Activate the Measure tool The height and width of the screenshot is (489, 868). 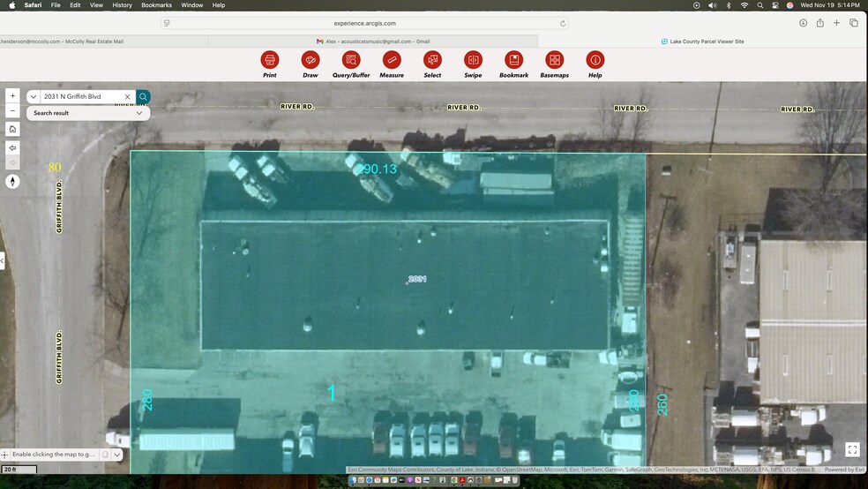pos(392,60)
